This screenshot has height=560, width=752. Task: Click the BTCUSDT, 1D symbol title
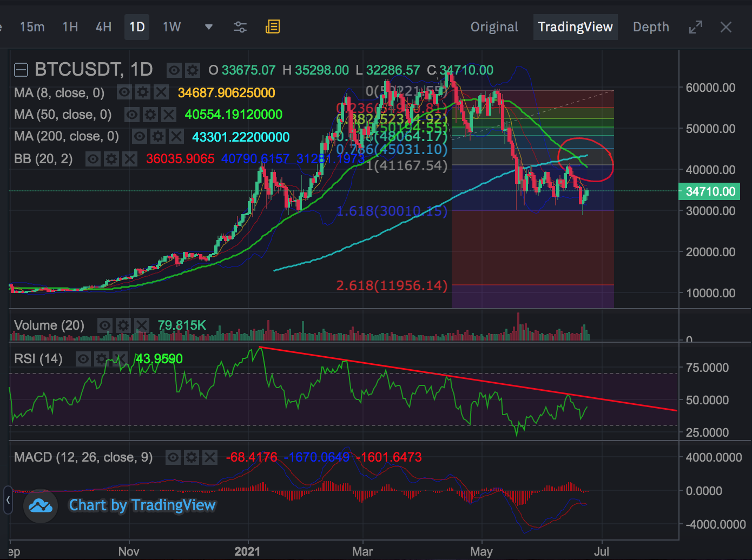[94, 70]
